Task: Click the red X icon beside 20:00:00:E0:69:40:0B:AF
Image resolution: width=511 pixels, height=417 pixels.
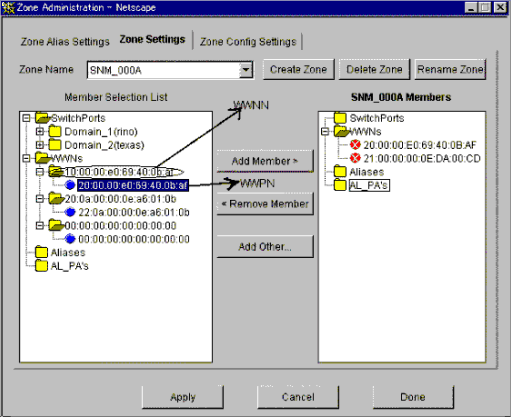Action: click(x=355, y=145)
